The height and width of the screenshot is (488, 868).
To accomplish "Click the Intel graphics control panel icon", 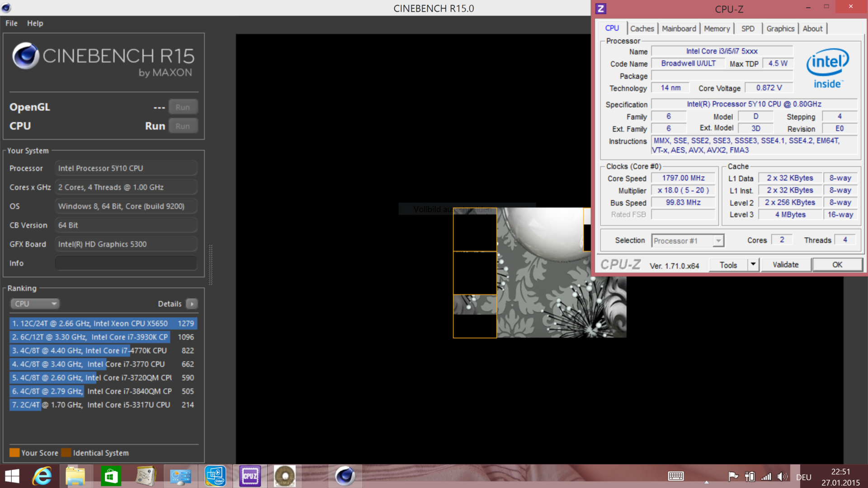I will 215,476.
